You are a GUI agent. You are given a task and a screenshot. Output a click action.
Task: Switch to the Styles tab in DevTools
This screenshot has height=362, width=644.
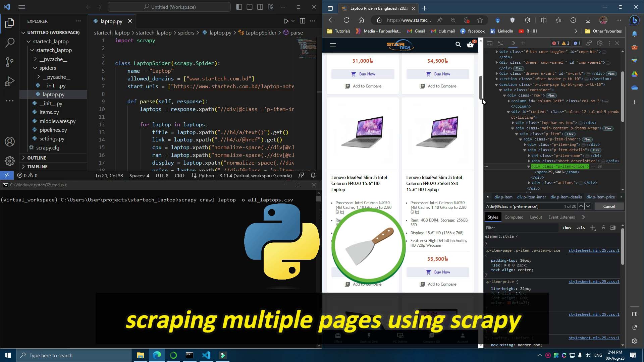point(493,217)
